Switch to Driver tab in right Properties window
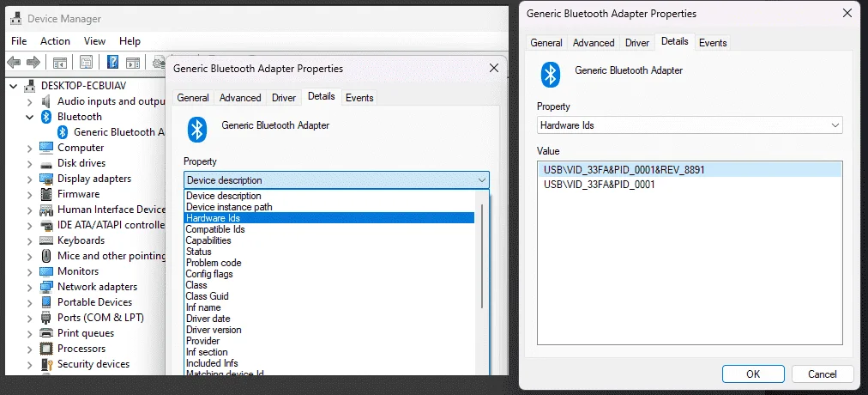 pyautogui.click(x=637, y=43)
